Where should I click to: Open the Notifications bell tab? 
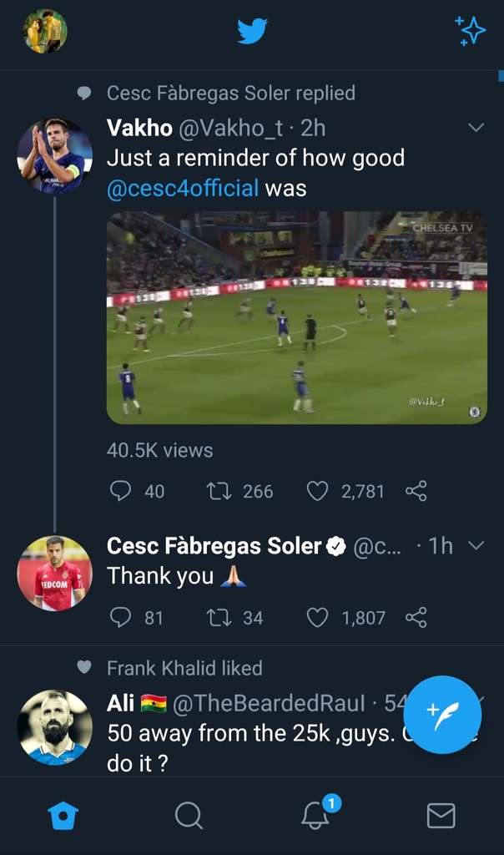click(x=315, y=815)
